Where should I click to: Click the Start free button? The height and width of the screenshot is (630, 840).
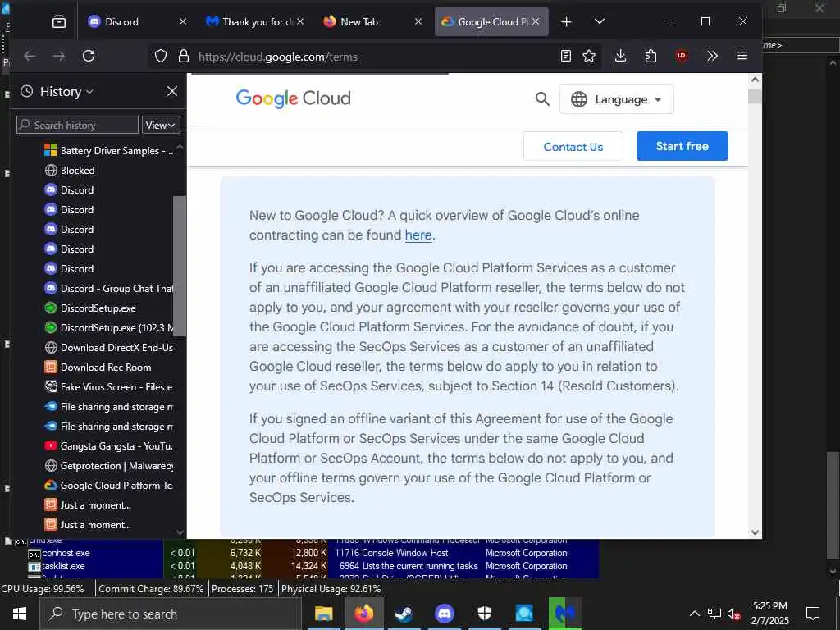(682, 146)
